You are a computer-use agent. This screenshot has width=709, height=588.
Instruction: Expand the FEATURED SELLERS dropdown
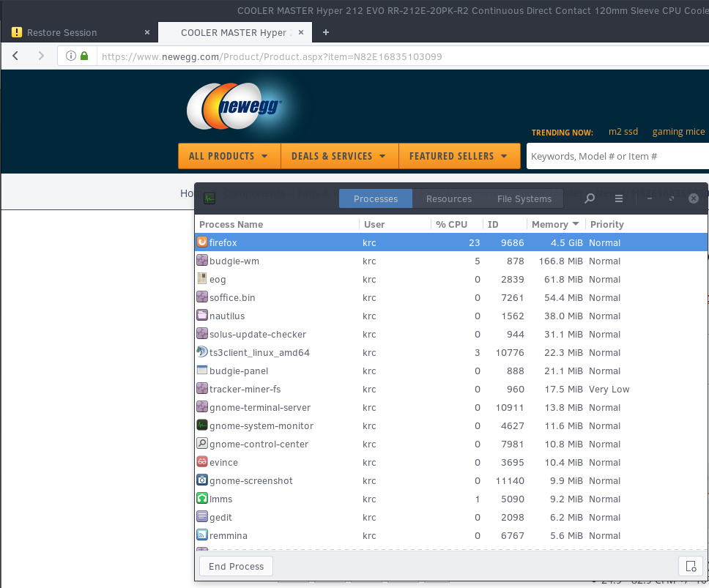pyautogui.click(x=459, y=156)
